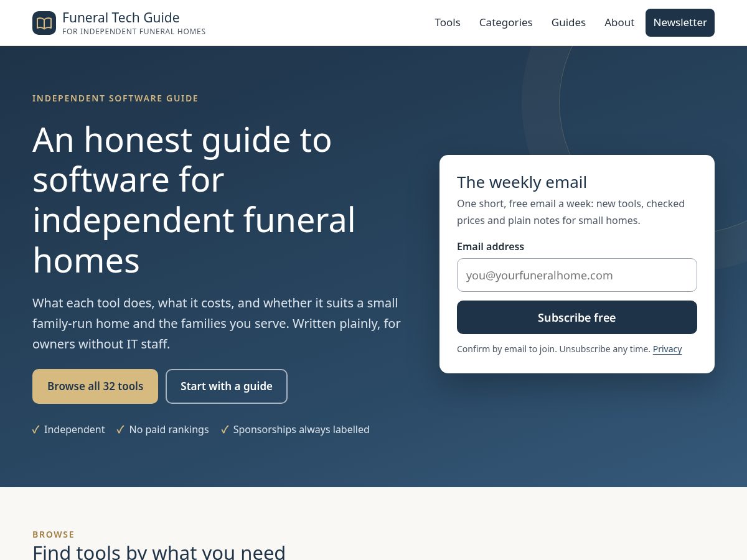Click the 'BROWSE' section label
Image resolution: width=747 pixels, height=560 pixels.
point(54,534)
